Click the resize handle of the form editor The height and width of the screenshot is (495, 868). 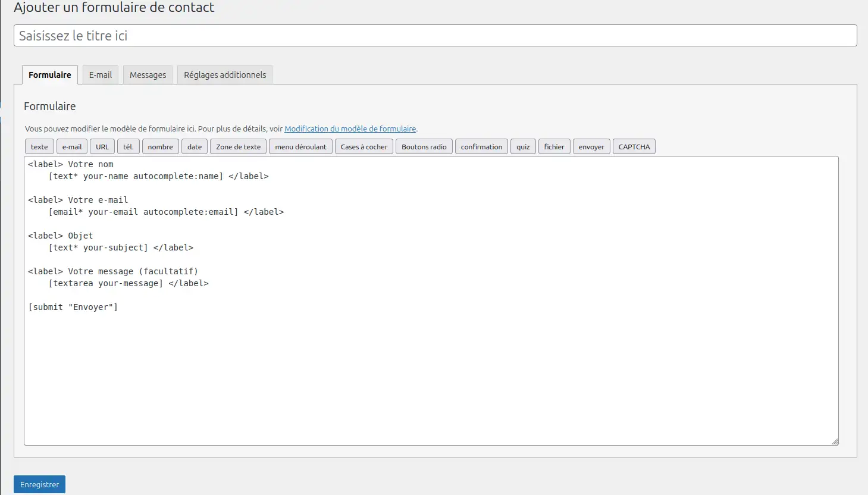tap(835, 441)
